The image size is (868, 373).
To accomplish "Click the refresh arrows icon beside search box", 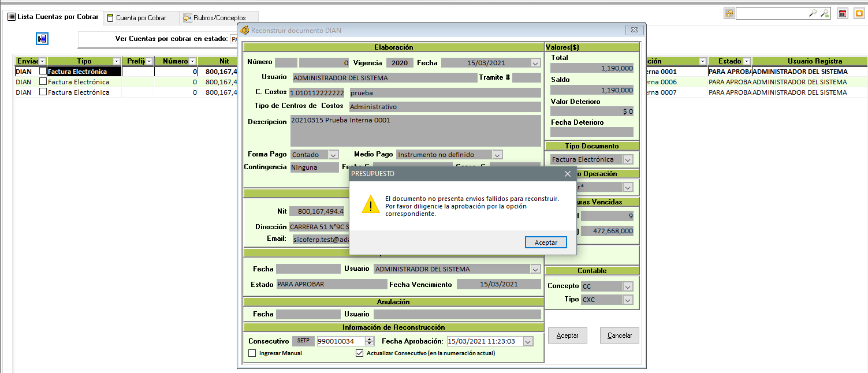I will [x=729, y=13].
